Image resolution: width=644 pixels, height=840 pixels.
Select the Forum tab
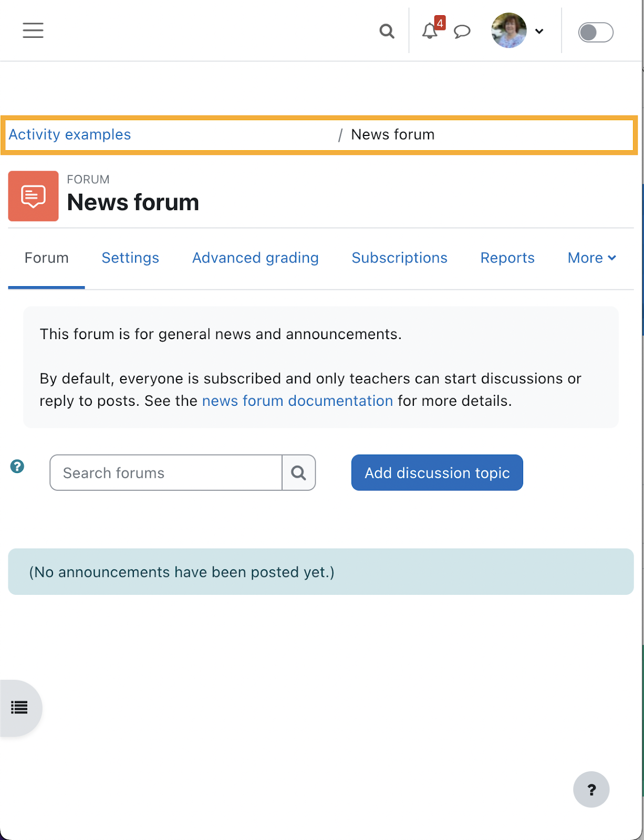coord(46,258)
